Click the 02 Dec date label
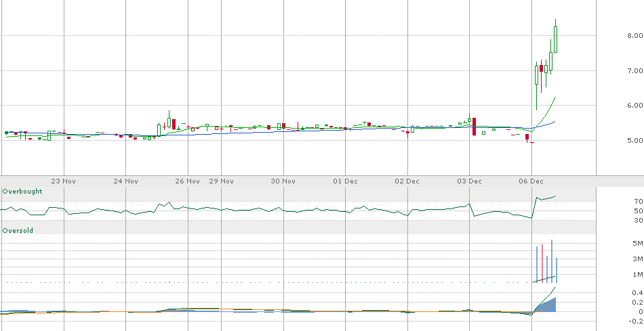 pos(407,181)
